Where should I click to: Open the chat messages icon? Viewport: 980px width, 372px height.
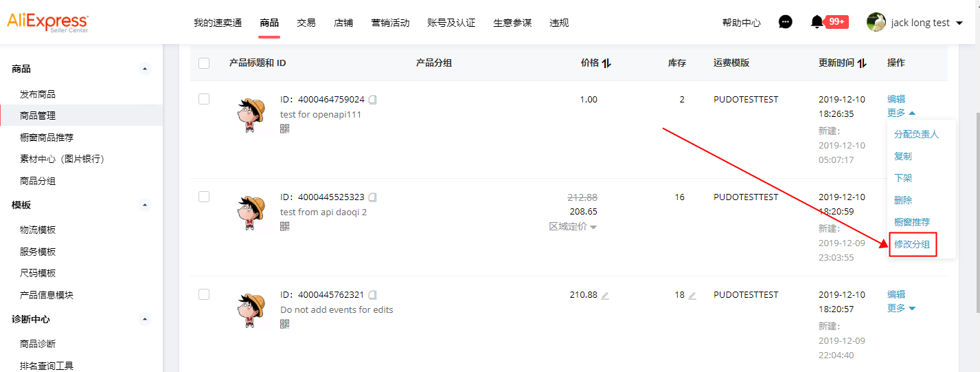pyautogui.click(x=786, y=22)
